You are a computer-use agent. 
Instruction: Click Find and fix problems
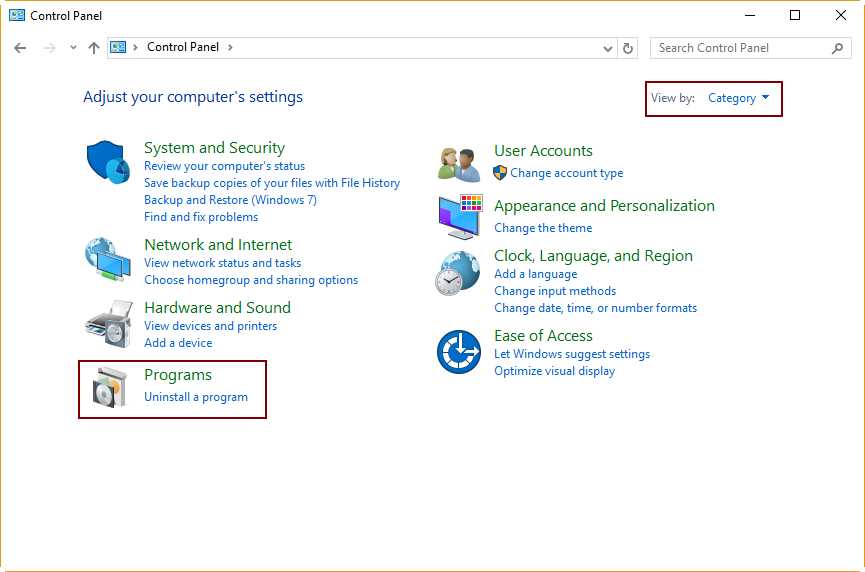click(201, 217)
